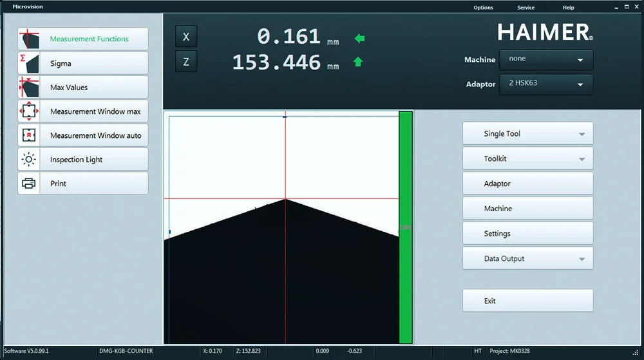Click the HT status bar indicator
The width and height of the screenshot is (644, 360).
click(x=478, y=351)
